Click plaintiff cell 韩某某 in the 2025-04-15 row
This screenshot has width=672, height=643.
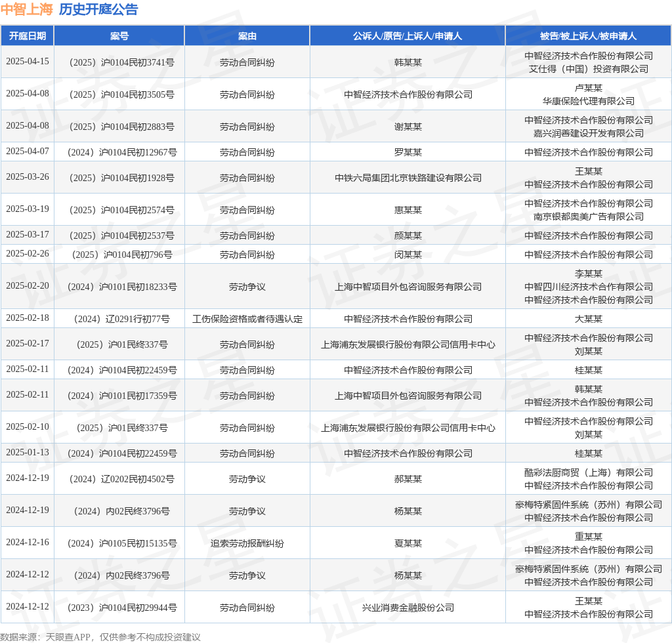pos(408,62)
